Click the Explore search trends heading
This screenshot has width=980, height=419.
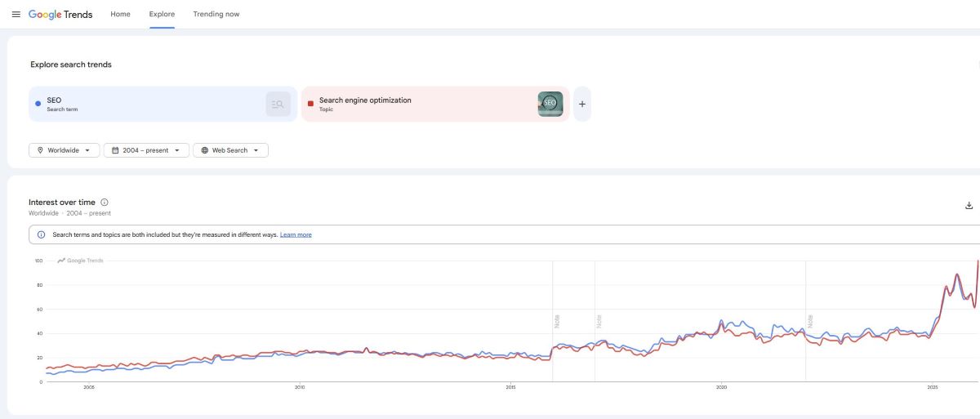pos(71,65)
